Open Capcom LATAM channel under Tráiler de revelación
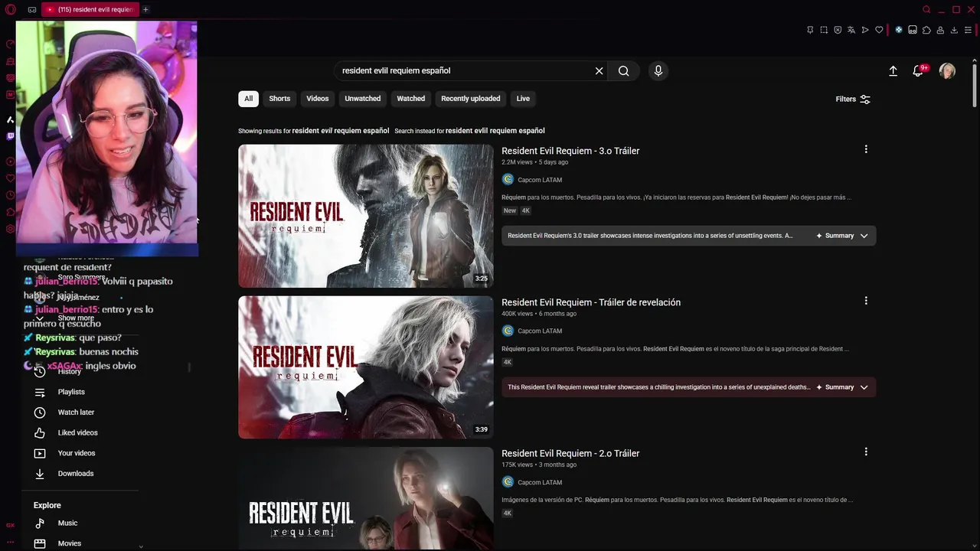The height and width of the screenshot is (551, 980). [x=540, y=331]
